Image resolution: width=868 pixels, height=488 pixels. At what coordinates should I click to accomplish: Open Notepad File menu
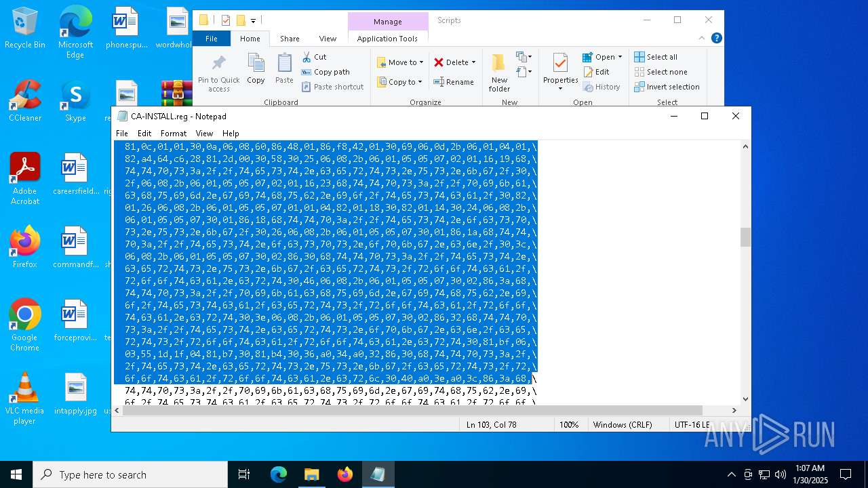coord(122,134)
